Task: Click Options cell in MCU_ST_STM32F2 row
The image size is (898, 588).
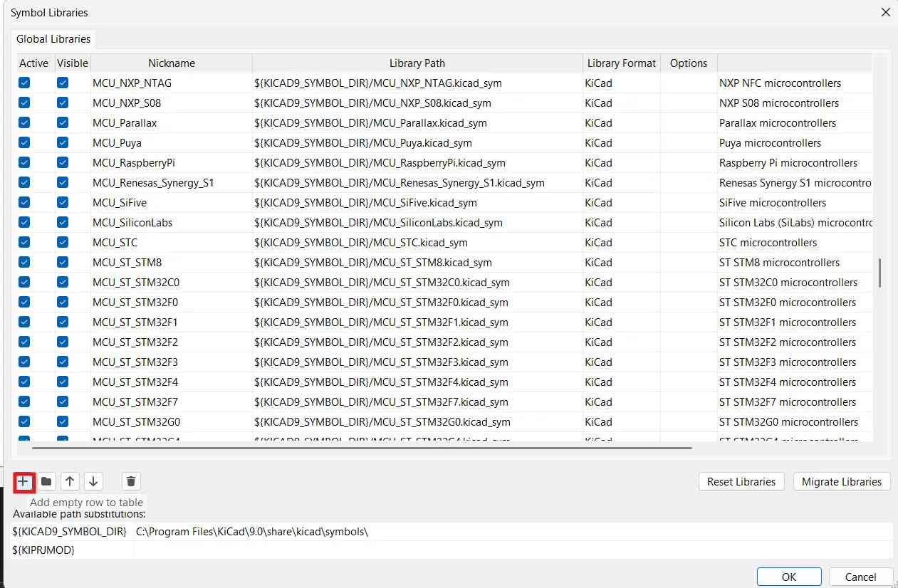Action: (689, 342)
